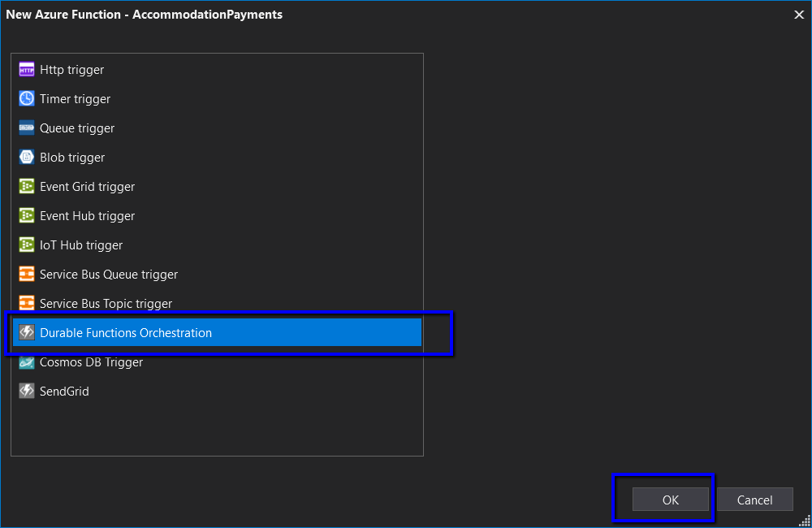This screenshot has width=812, height=528.
Task: Click the Event Grid trigger icon
Action: coord(27,187)
